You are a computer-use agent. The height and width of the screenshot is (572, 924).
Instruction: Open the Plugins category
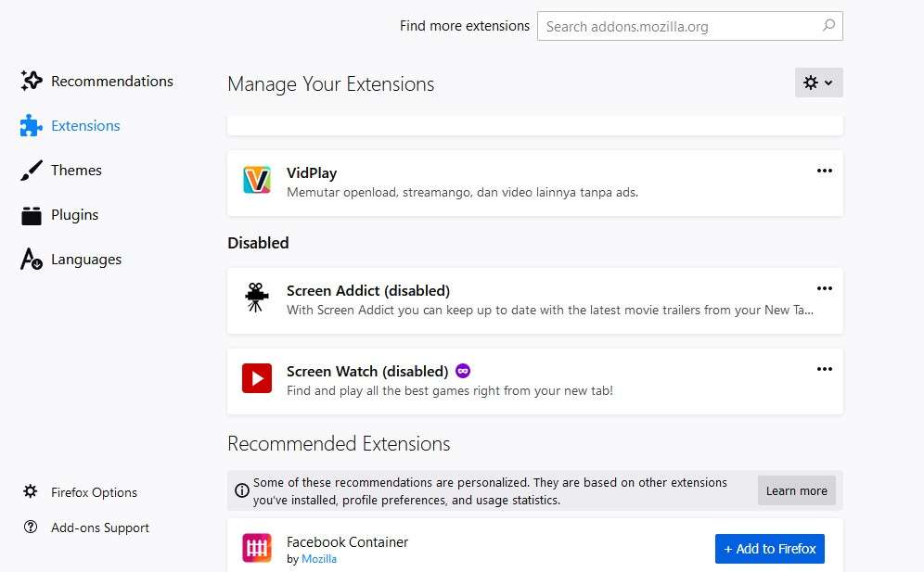[x=59, y=215]
